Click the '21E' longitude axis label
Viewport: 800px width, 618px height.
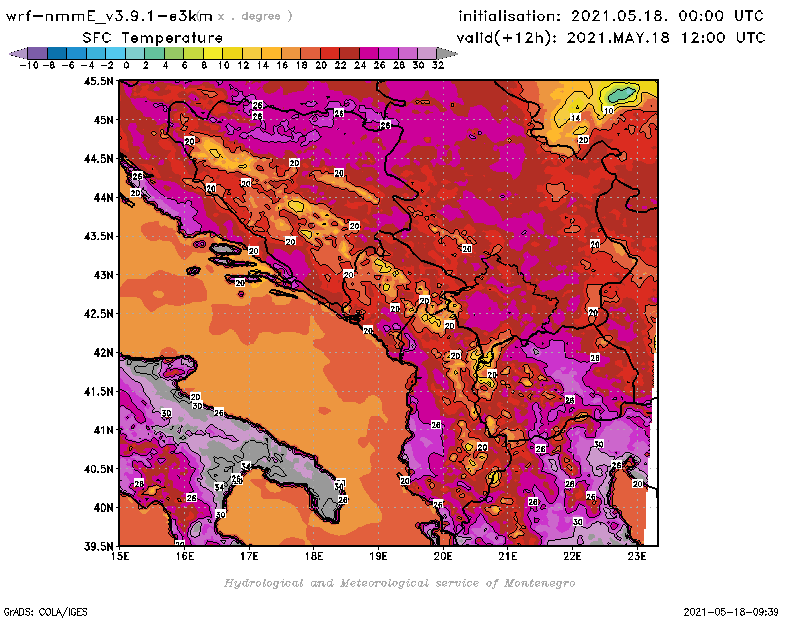508,556
